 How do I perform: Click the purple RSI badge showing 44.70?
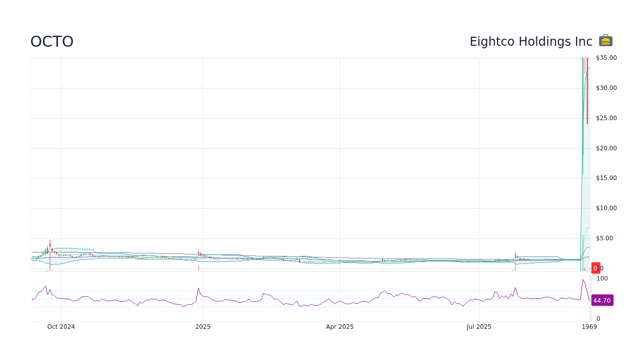click(602, 300)
